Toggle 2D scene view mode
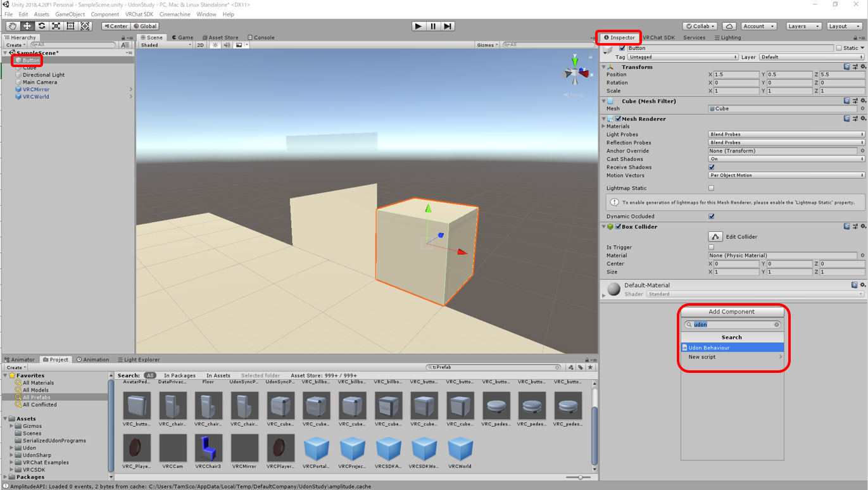 (200, 45)
